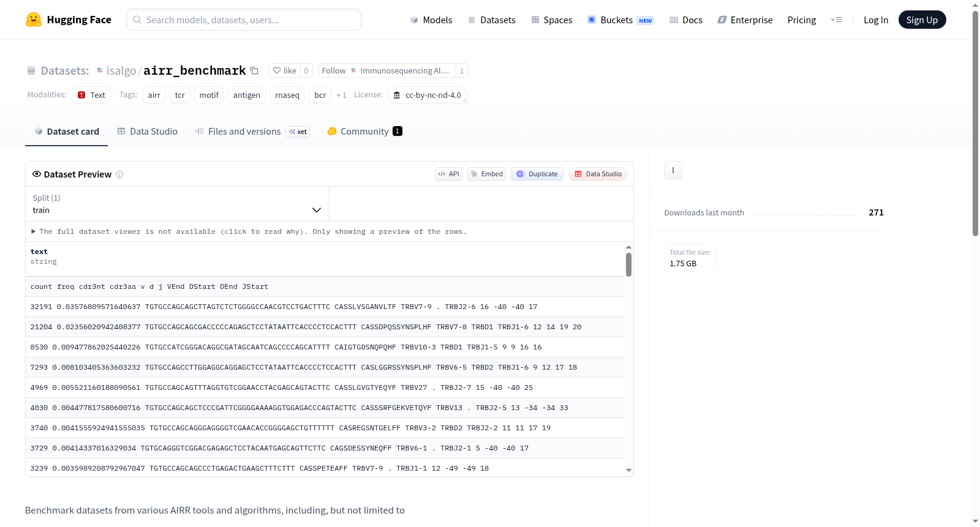Click the Downloads last month value 271
This screenshot has height=527, width=980.
click(876, 212)
